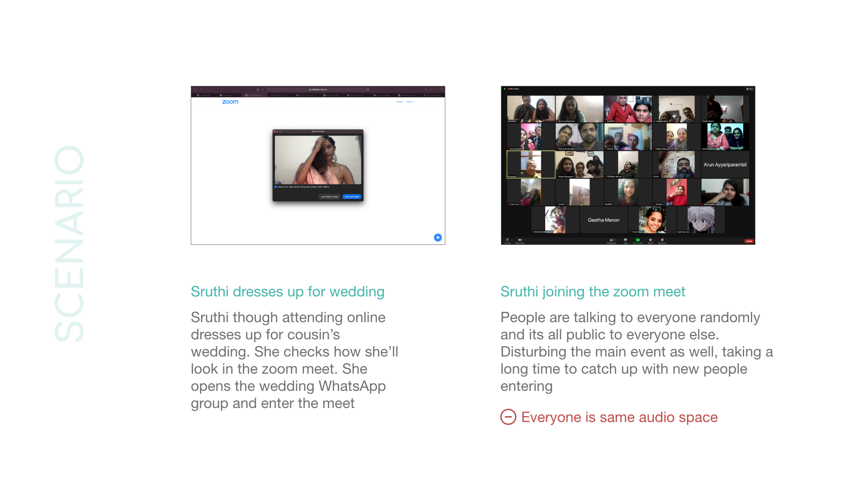This screenshot has width=868, height=488.
Task: Open the View layout menu
Action: 750,89
